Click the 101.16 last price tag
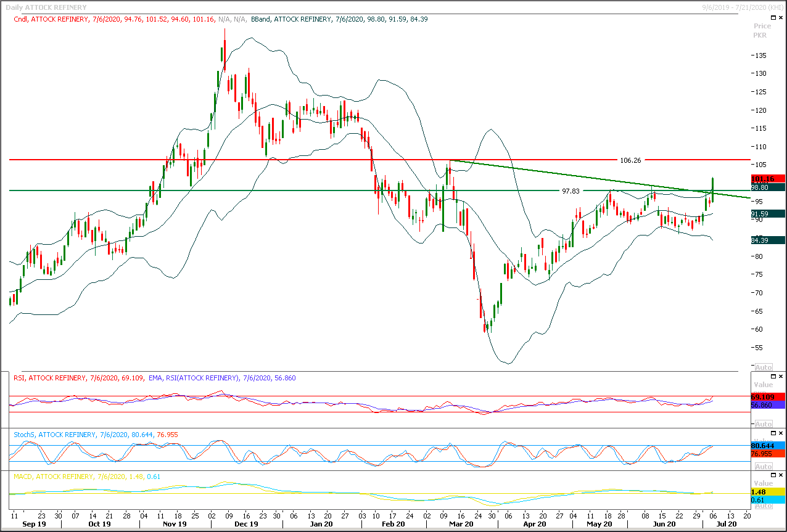 click(768, 179)
